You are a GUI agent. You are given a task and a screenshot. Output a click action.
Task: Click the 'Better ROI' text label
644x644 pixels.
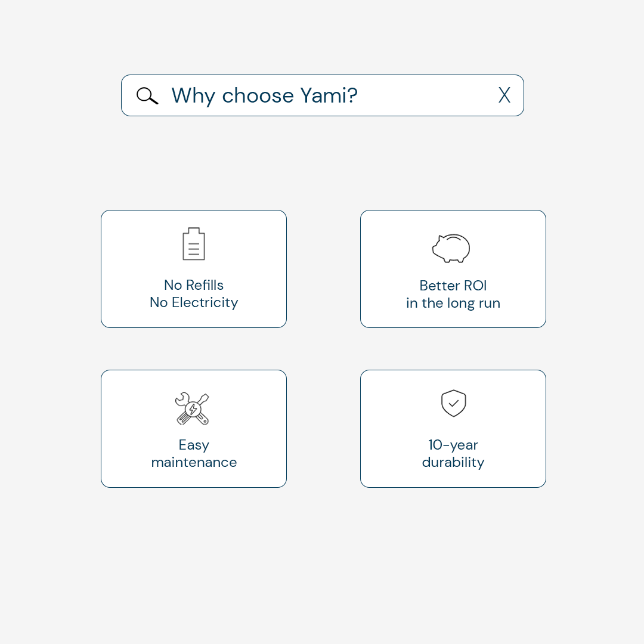click(x=453, y=286)
